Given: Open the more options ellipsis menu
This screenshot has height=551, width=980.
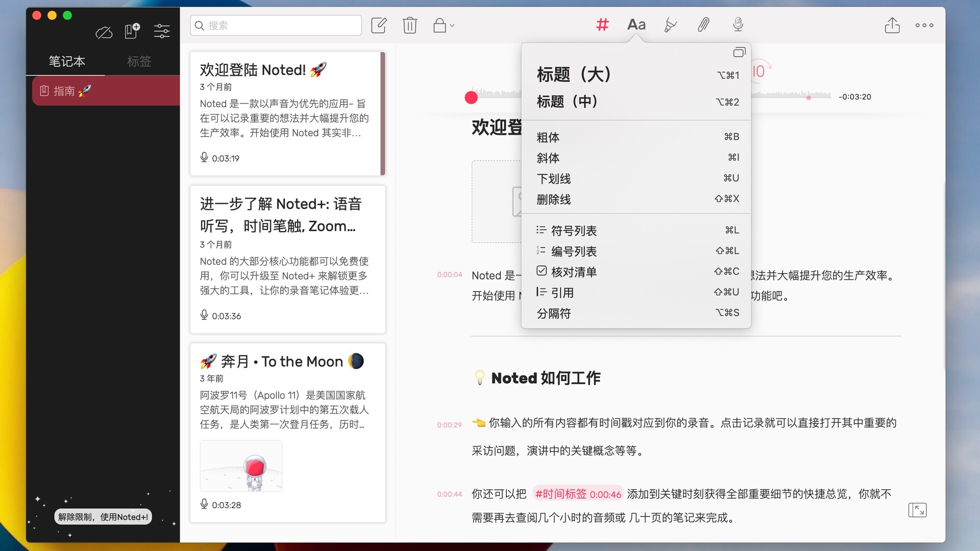Looking at the screenshot, I should coord(924,25).
